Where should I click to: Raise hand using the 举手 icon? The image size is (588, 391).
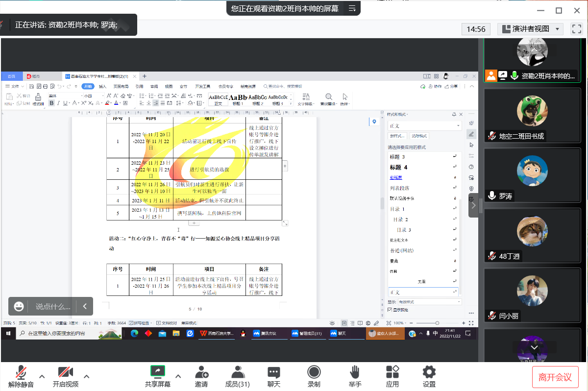355,372
